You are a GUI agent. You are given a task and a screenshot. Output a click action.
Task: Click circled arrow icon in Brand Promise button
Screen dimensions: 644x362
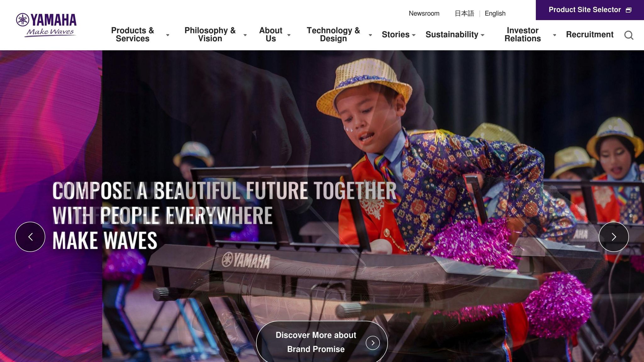373,343
